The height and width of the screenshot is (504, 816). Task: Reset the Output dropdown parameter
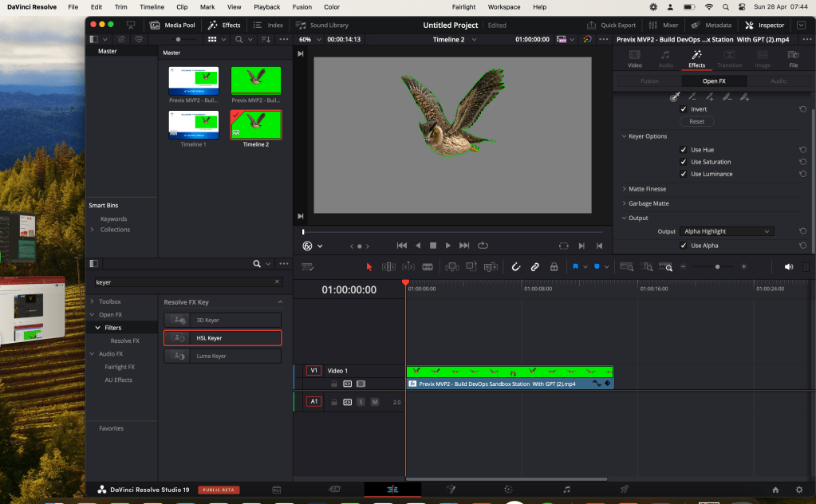[802, 231]
